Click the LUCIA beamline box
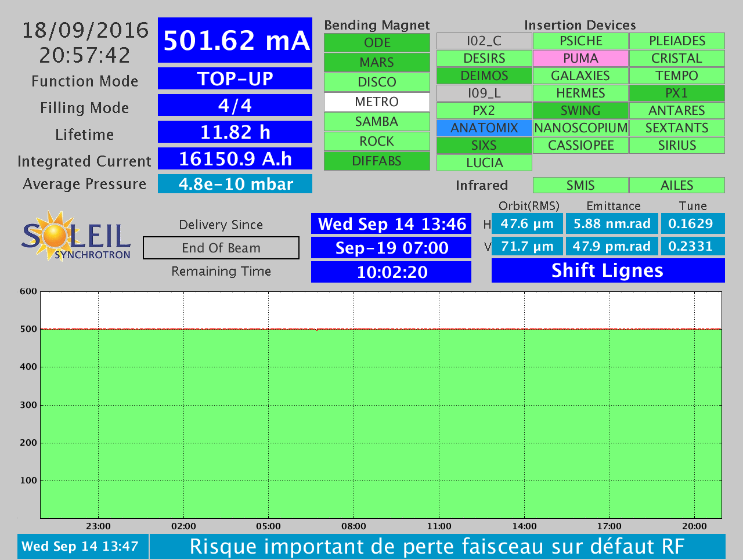Viewport: 743px width, 560px height. coord(484,163)
